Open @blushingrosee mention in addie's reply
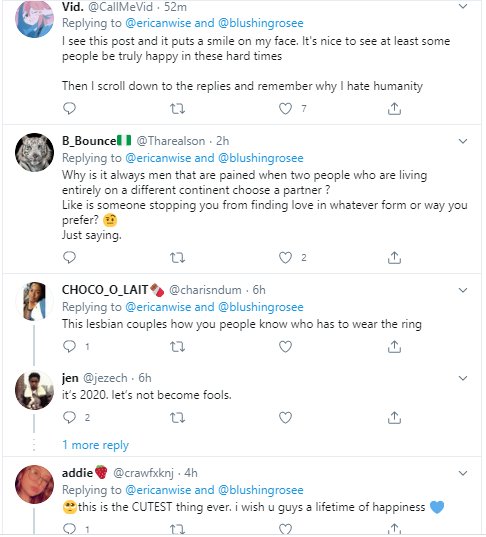Image resolution: width=486 pixels, height=537 pixels. [x=261, y=490]
